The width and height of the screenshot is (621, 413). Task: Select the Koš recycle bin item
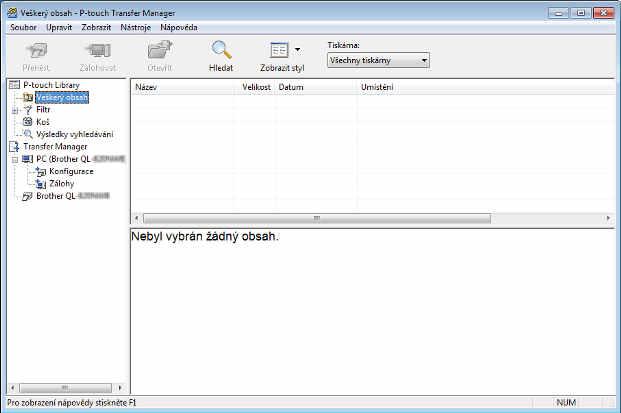pos(43,122)
